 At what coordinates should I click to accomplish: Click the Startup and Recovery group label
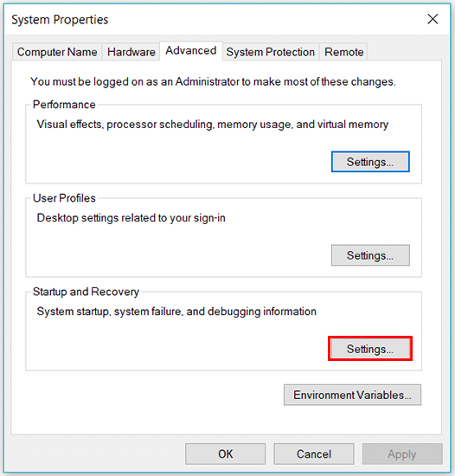point(86,292)
